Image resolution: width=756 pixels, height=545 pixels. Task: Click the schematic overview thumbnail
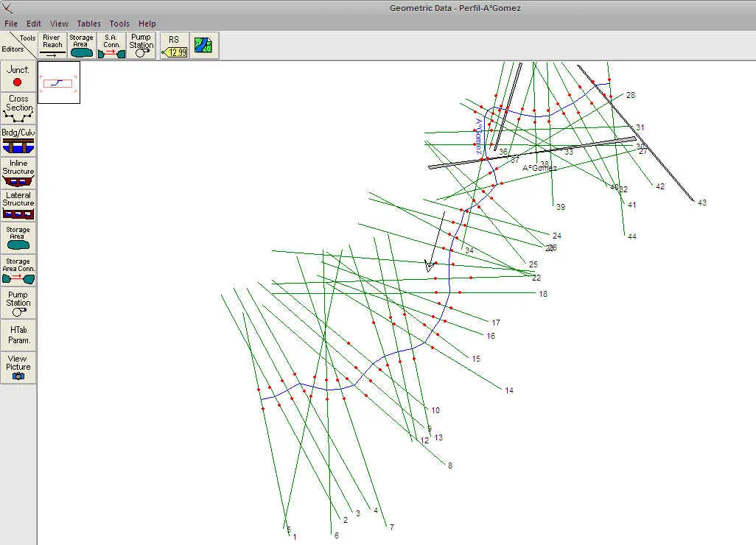59,82
